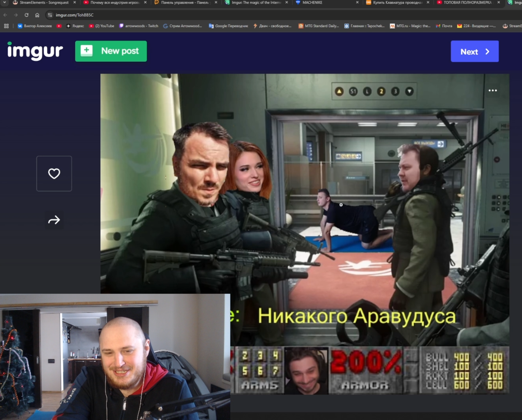Image resolution: width=522 pixels, height=420 pixels.
Task: Open the Почта Gmail bookmark
Action: 444,26
